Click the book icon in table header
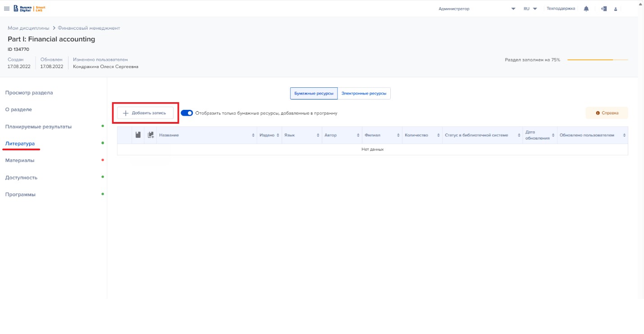 tap(138, 135)
